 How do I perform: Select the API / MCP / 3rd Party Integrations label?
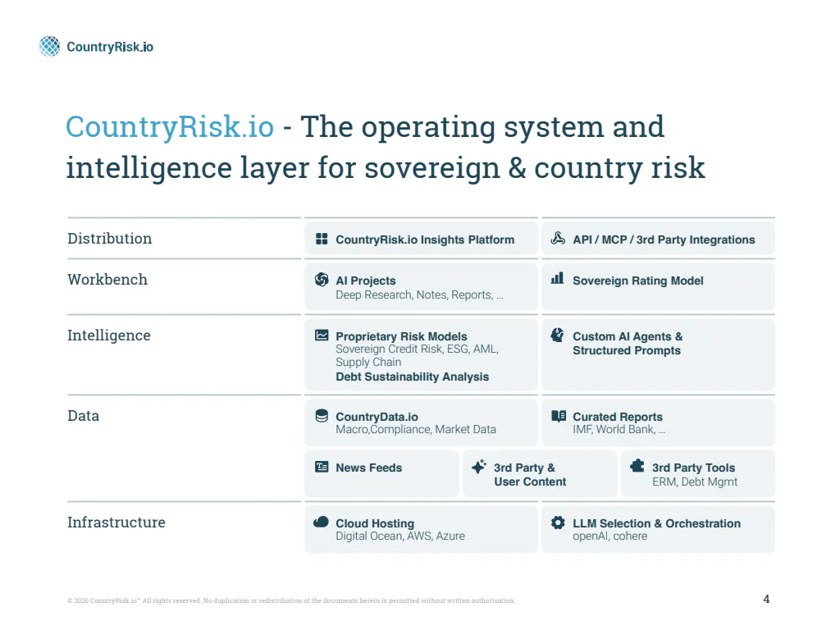click(664, 240)
